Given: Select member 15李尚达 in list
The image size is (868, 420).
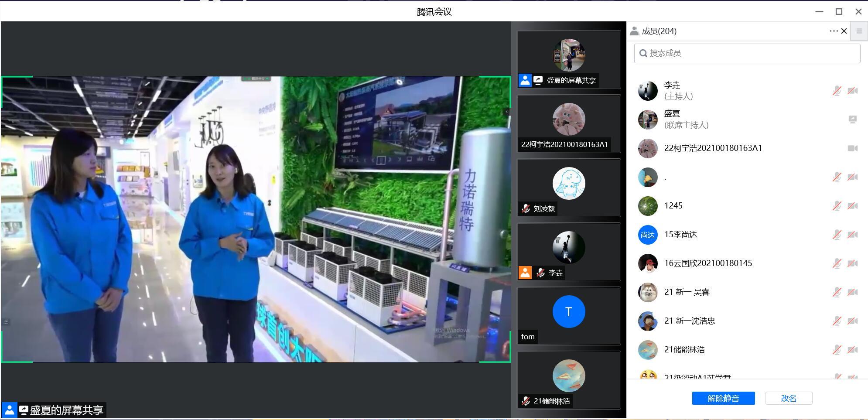Looking at the screenshot, I should pyautogui.click(x=747, y=235).
